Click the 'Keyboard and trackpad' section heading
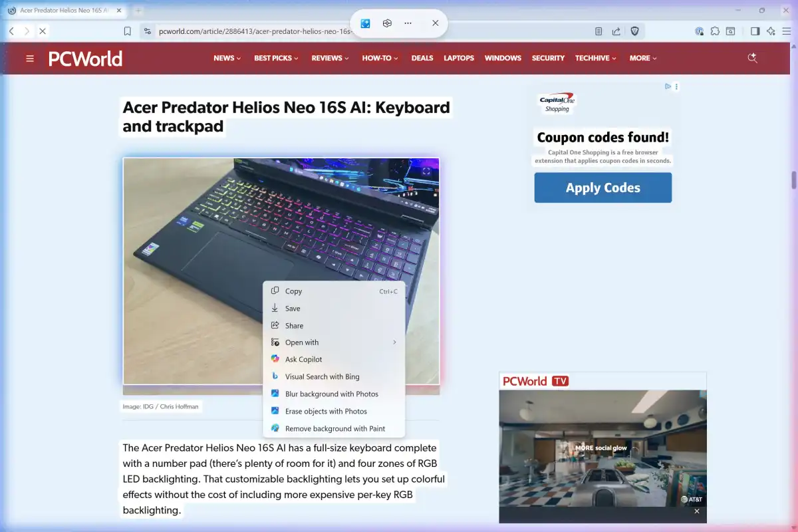This screenshot has height=532, width=798. coord(287,116)
